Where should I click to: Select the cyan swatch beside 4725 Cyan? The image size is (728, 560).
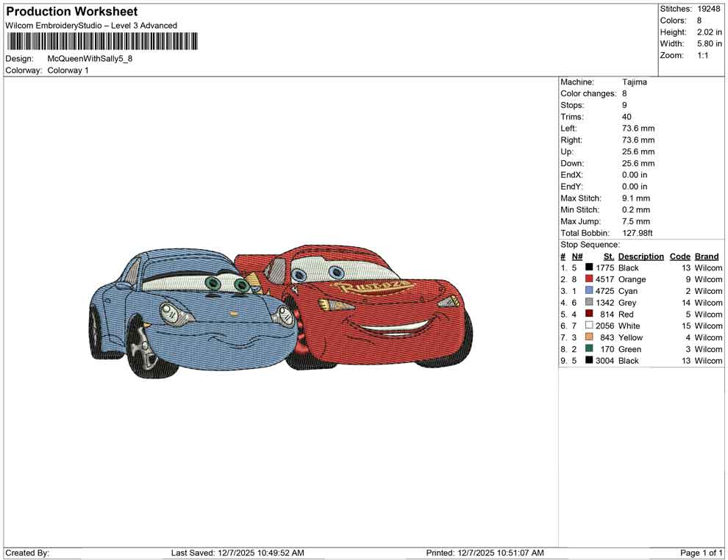pos(589,290)
